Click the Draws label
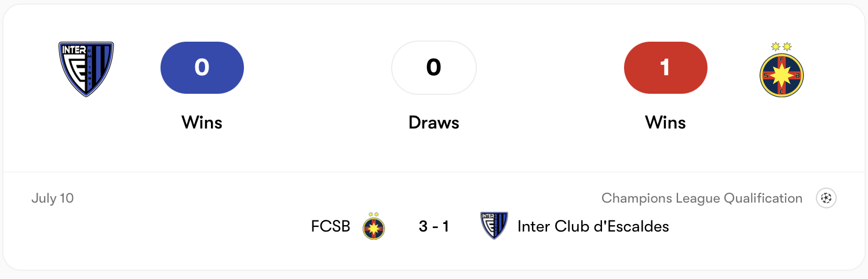868x279 pixels. pyautogui.click(x=434, y=123)
